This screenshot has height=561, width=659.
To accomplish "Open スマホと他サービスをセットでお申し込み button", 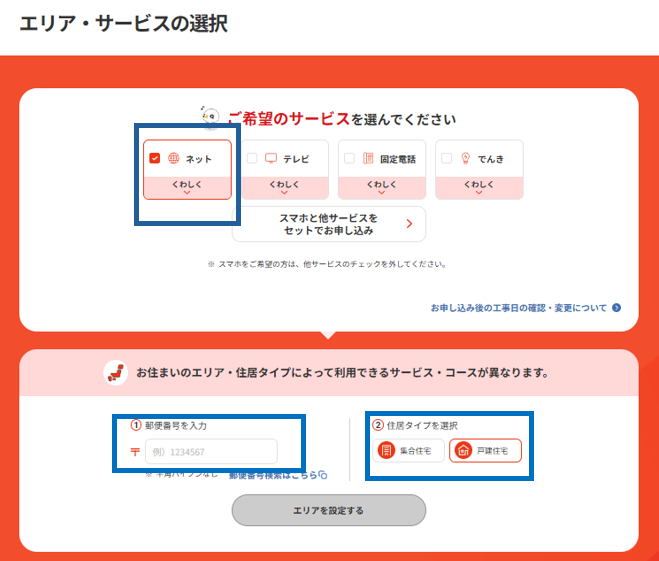I will [329, 224].
